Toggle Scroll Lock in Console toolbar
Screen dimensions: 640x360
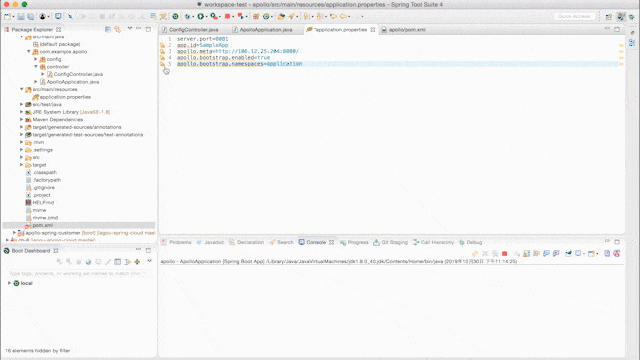(x=527, y=253)
